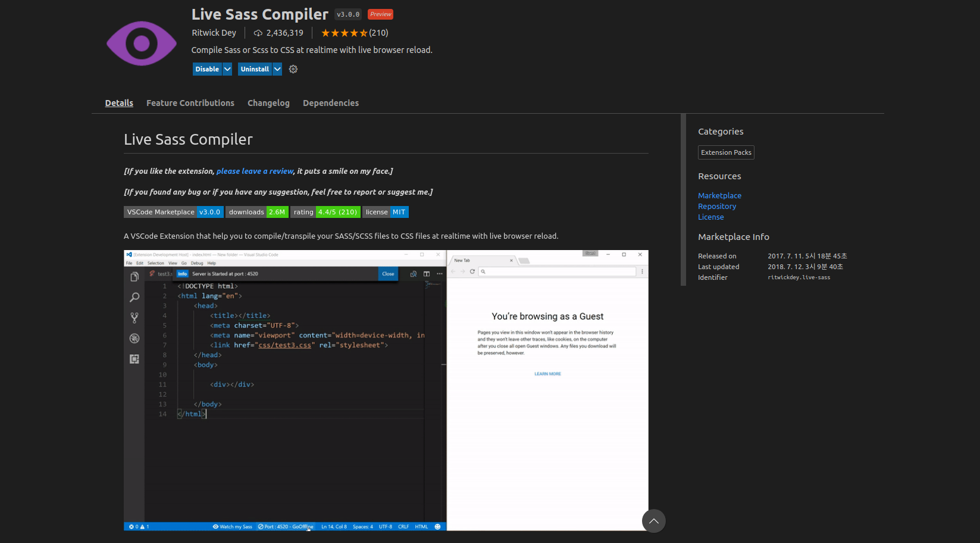The height and width of the screenshot is (543, 980).
Task: Open the Changelog tab
Action: coord(268,103)
